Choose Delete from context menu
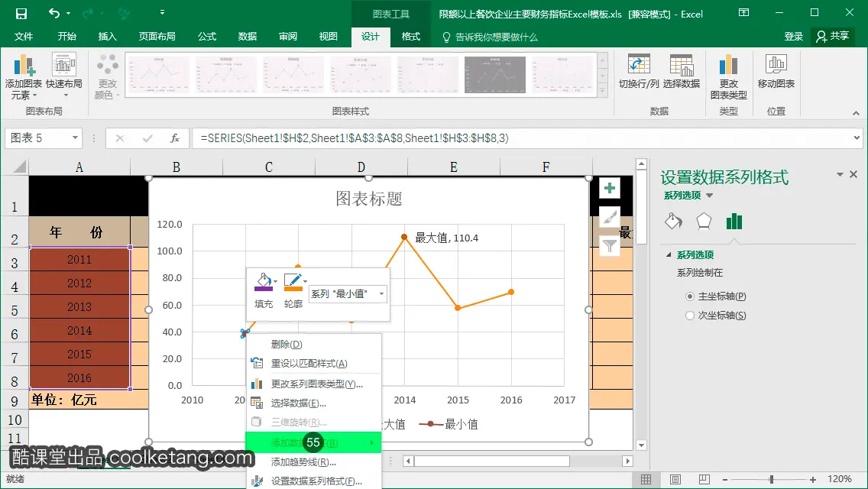Viewport: 868px width, 489px height. coord(313,345)
